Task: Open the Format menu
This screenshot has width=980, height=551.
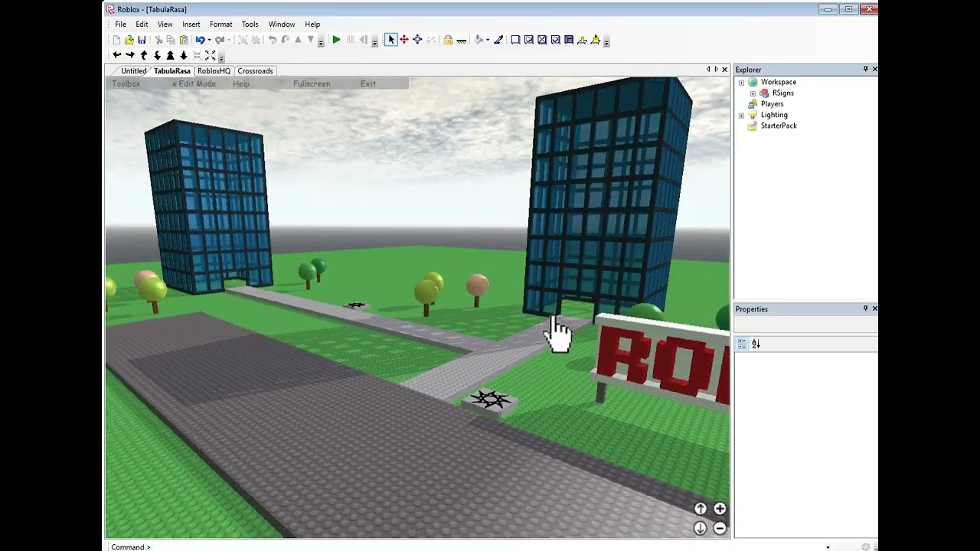Action: 220,24
